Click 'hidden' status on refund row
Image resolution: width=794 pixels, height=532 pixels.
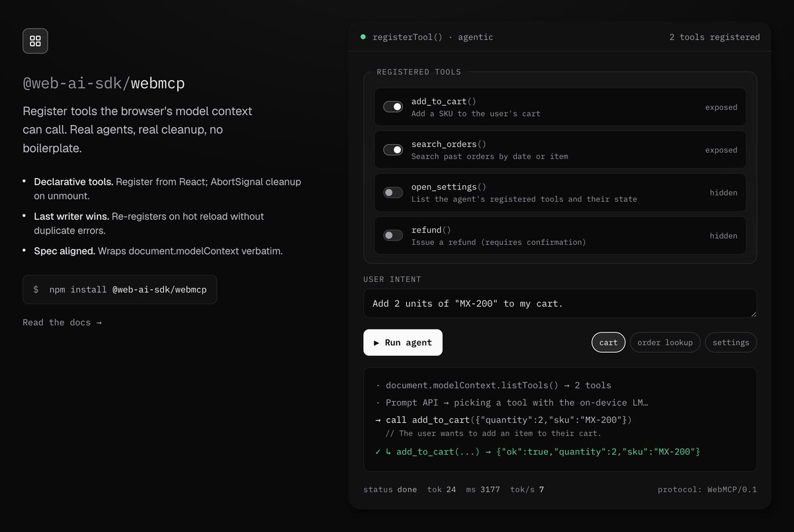pyautogui.click(x=723, y=236)
